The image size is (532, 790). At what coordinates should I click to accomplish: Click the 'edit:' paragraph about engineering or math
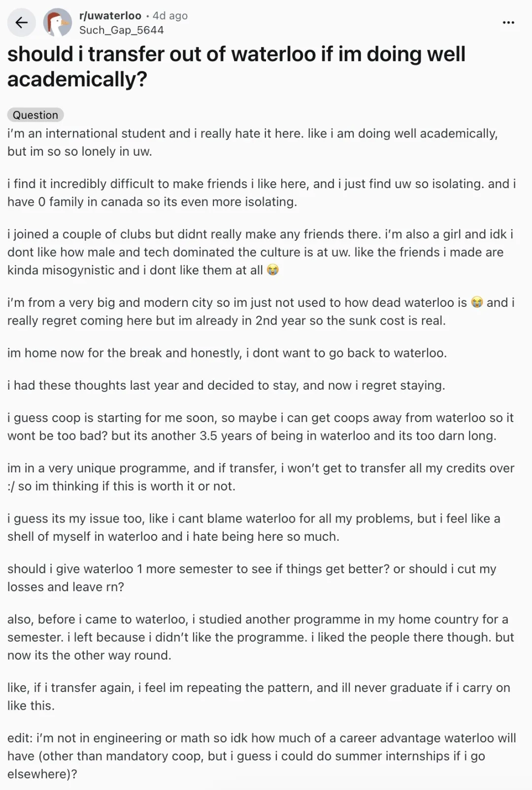(x=262, y=756)
